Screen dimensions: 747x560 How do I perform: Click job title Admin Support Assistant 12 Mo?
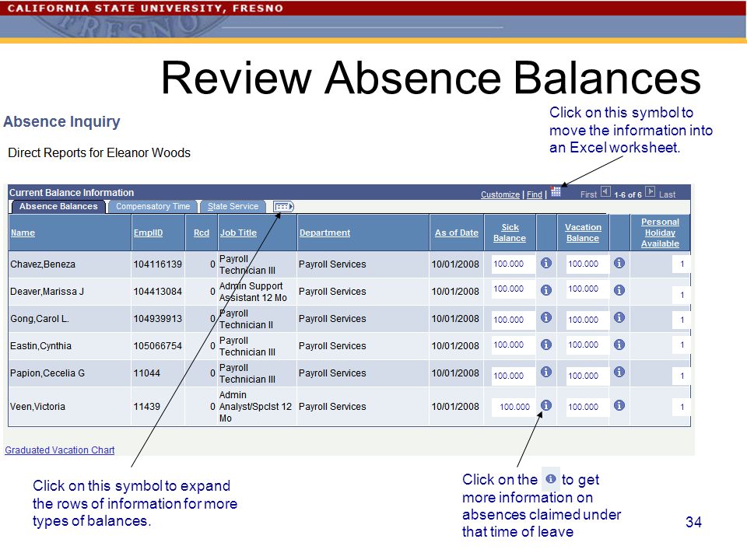(x=253, y=292)
